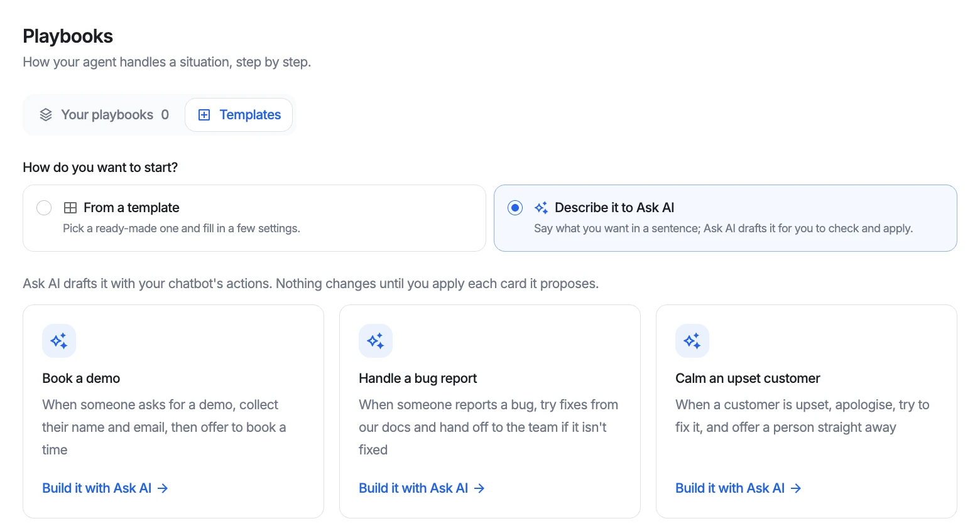
Task: Click the playbooks count 0 badge
Action: click(165, 115)
